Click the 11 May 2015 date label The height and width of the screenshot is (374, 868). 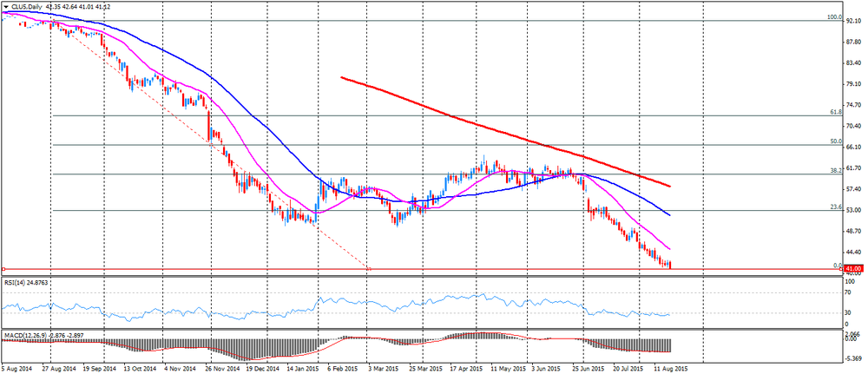[510, 367]
